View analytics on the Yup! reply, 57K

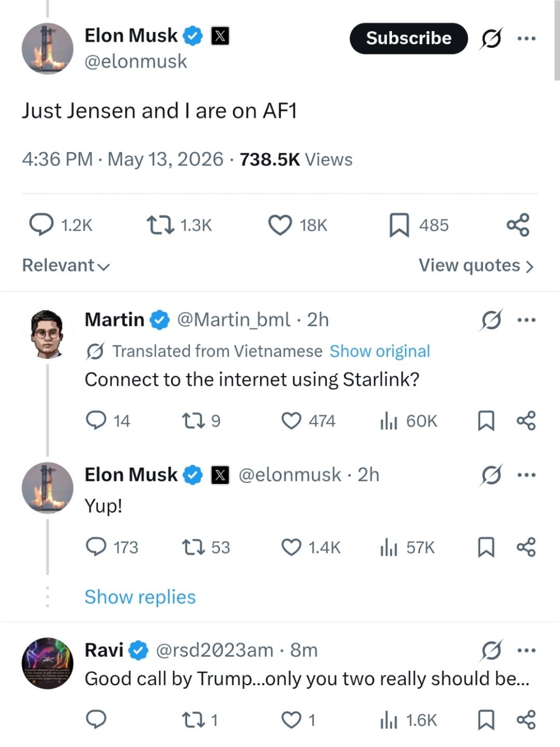[x=408, y=547]
